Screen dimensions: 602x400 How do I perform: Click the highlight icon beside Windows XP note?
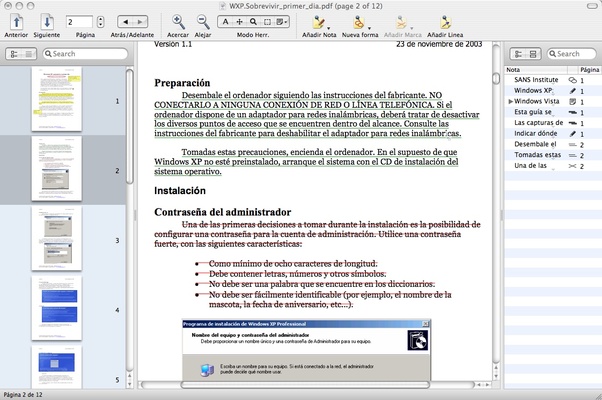click(572, 91)
